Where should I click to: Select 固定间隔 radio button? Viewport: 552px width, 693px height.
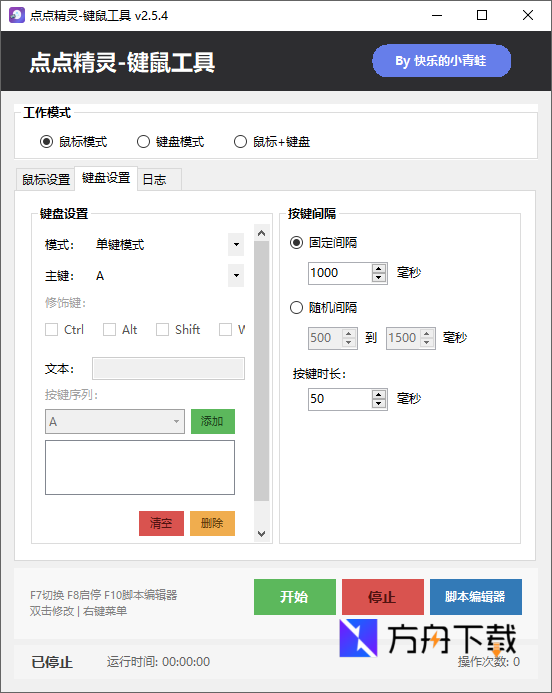coord(324,243)
